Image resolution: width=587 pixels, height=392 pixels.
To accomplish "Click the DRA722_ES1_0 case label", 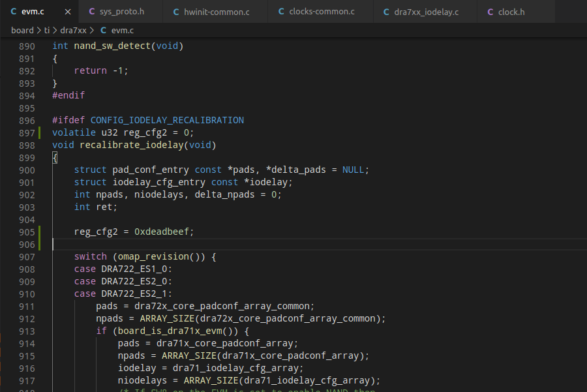I will click(x=134, y=269).
